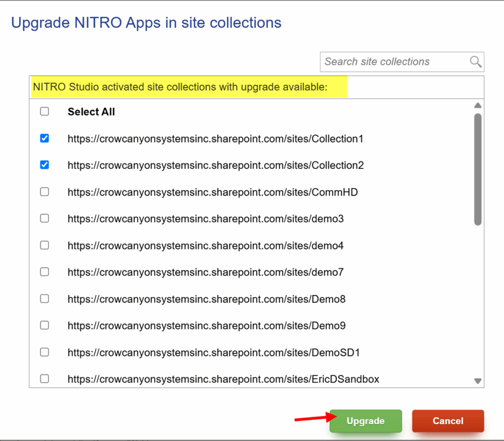
Task: Check the Select All checkbox
Action: (x=44, y=111)
